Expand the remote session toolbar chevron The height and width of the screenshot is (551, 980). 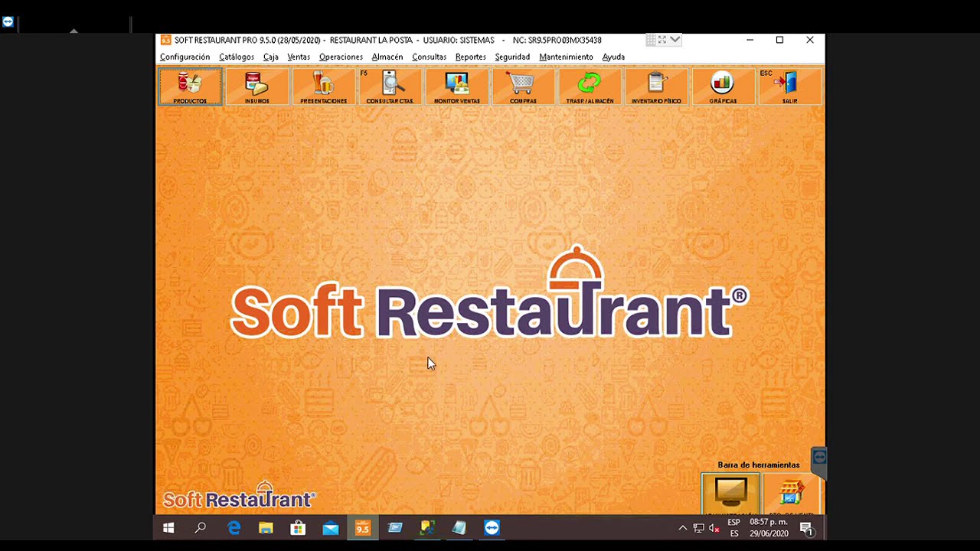[x=675, y=40]
